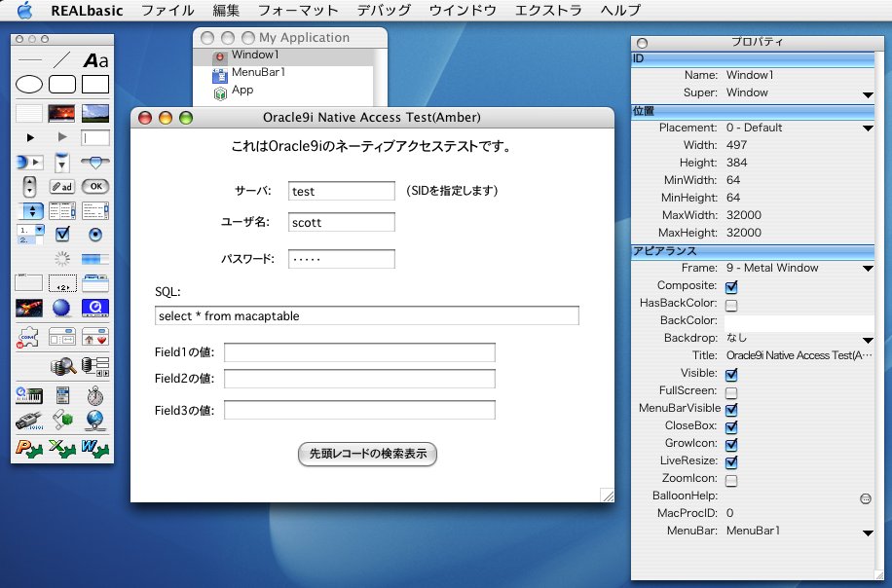Open the Apple menu
This screenshot has width=892, height=588.
point(25,11)
